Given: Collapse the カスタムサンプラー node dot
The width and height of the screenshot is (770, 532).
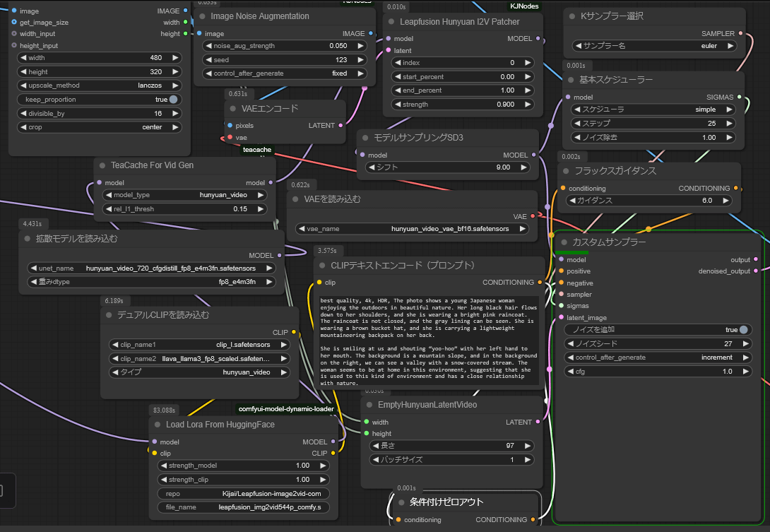Looking at the screenshot, I should click(x=564, y=242).
